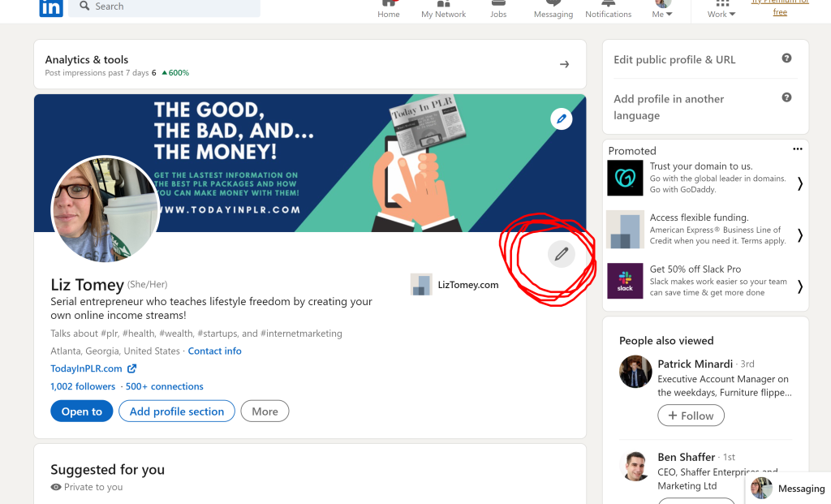Click the 600% impressions growth indicator
831x504 pixels.
[x=175, y=72]
